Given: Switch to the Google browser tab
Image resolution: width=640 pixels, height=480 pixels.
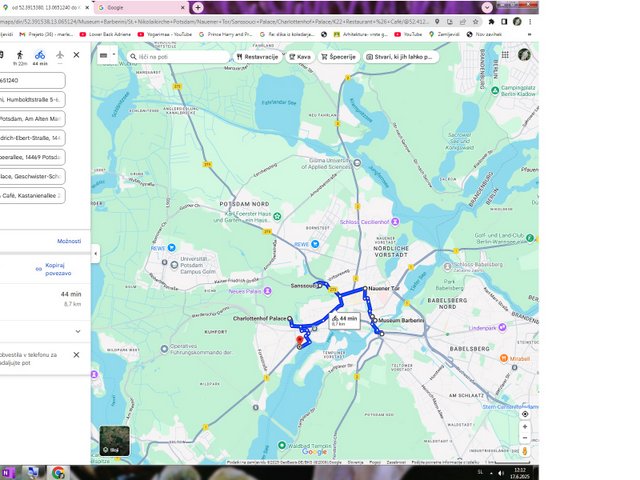Looking at the screenshot, I should coord(141,7).
